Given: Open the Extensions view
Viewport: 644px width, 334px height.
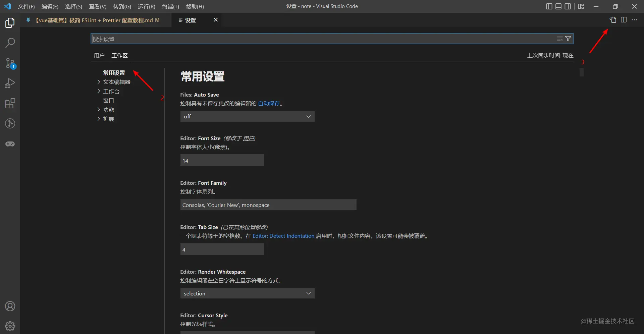Looking at the screenshot, I should [10, 103].
